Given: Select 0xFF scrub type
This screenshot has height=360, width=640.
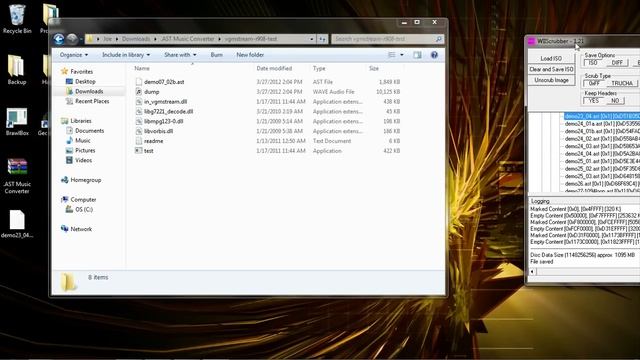Looking at the screenshot, I should click(594, 83).
